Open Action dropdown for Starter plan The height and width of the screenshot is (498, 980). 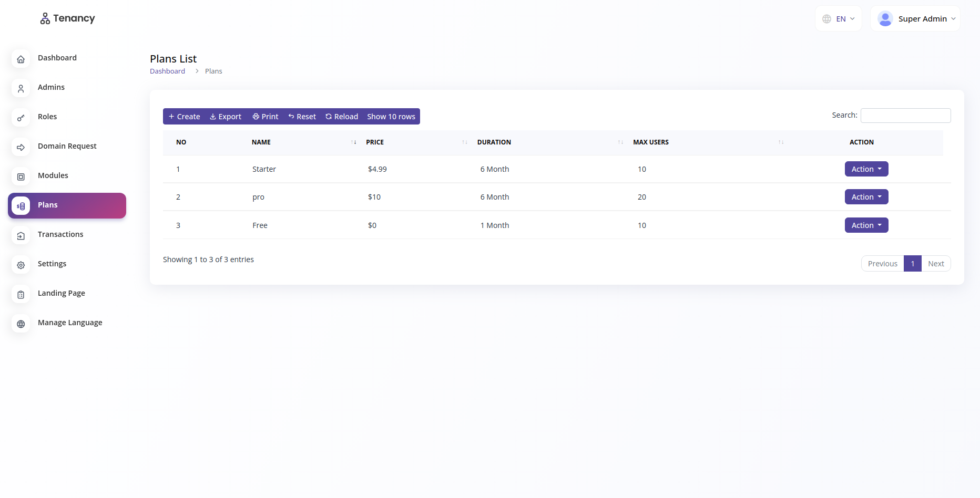click(866, 169)
